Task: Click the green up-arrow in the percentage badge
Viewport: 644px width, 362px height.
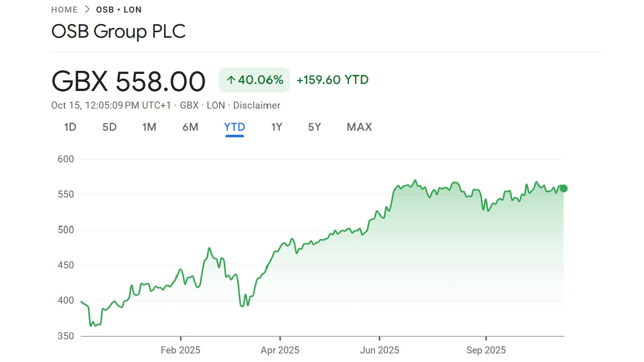Action: 230,79
